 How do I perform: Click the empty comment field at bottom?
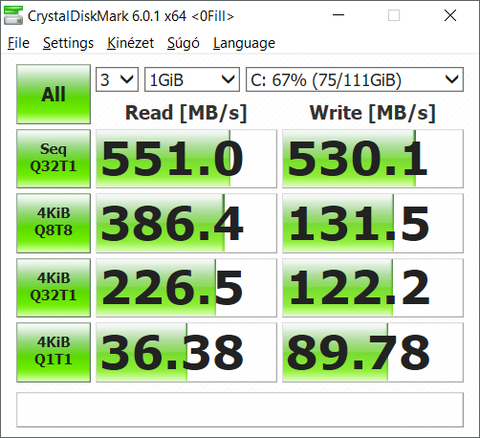[x=240, y=410]
